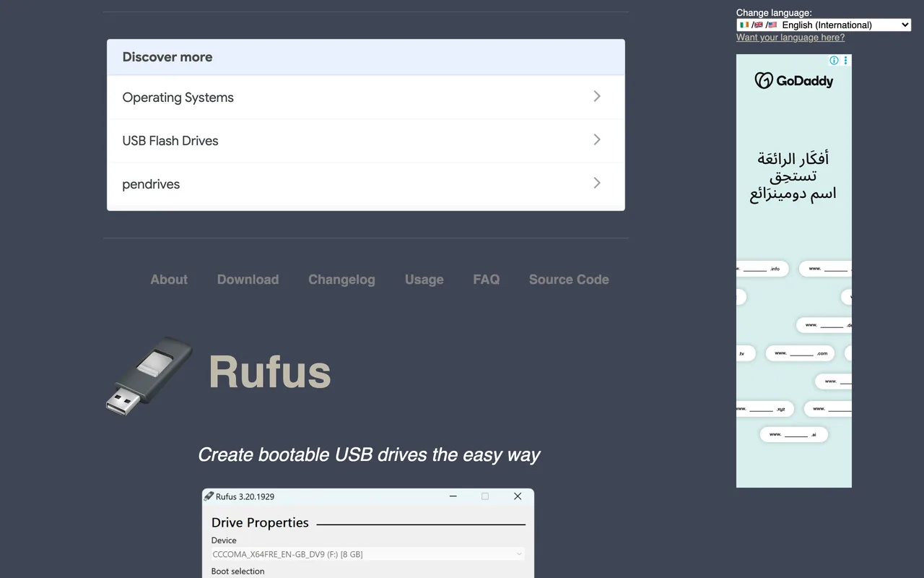The width and height of the screenshot is (924, 578).
Task: Click the ad info icon
Action: 834,61
